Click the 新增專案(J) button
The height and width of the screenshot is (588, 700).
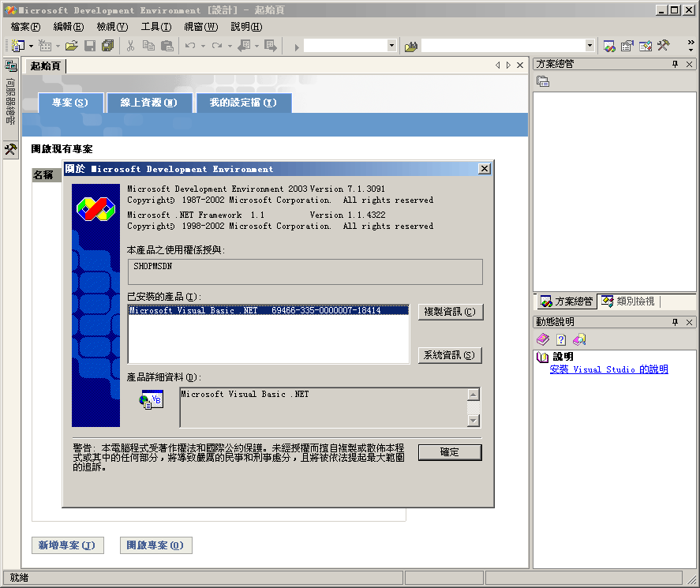coord(67,545)
